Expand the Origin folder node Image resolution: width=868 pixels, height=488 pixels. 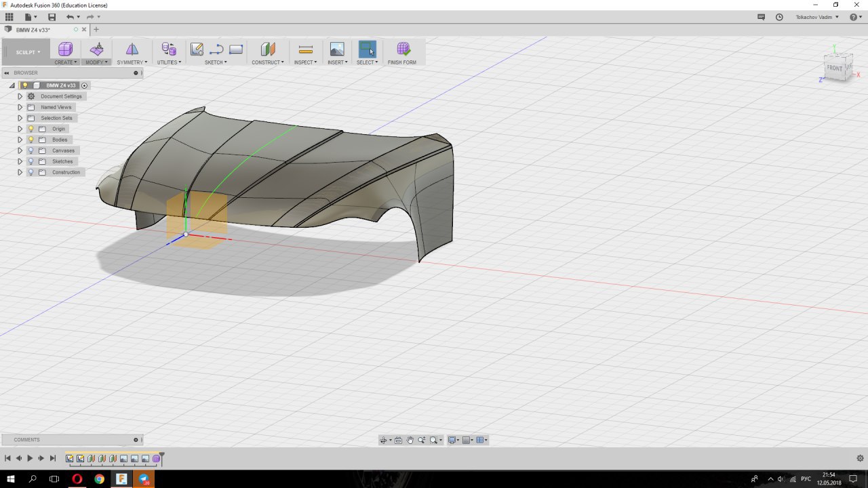pos(20,129)
